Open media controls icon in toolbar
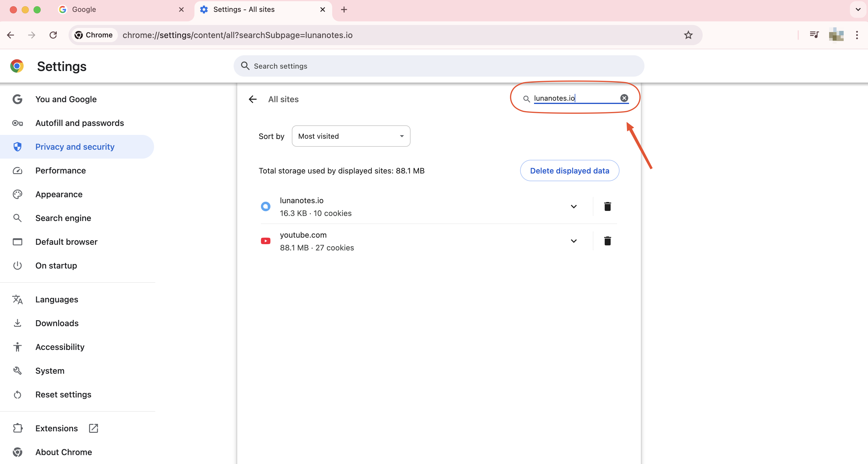868x464 pixels. (x=814, y=35)
